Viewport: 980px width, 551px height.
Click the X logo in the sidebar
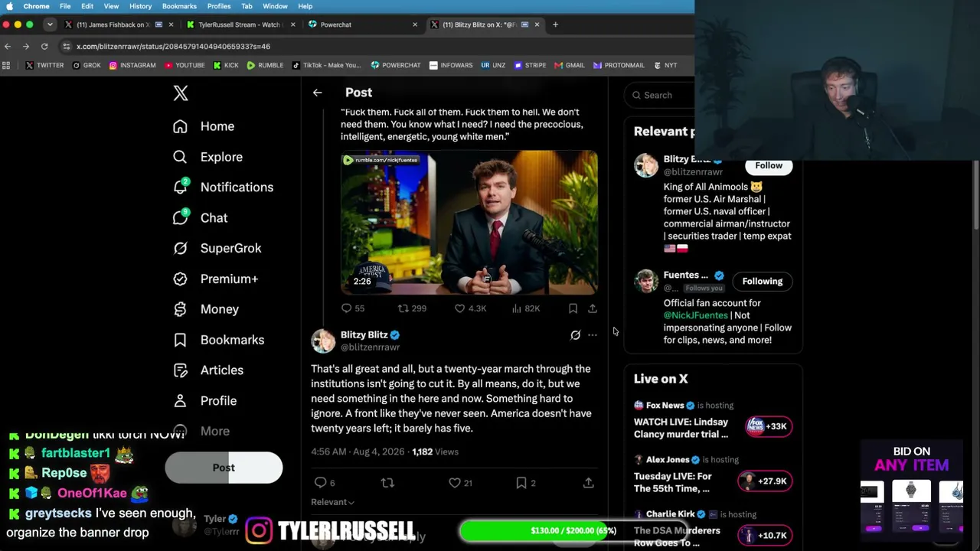tap(181, 93)
